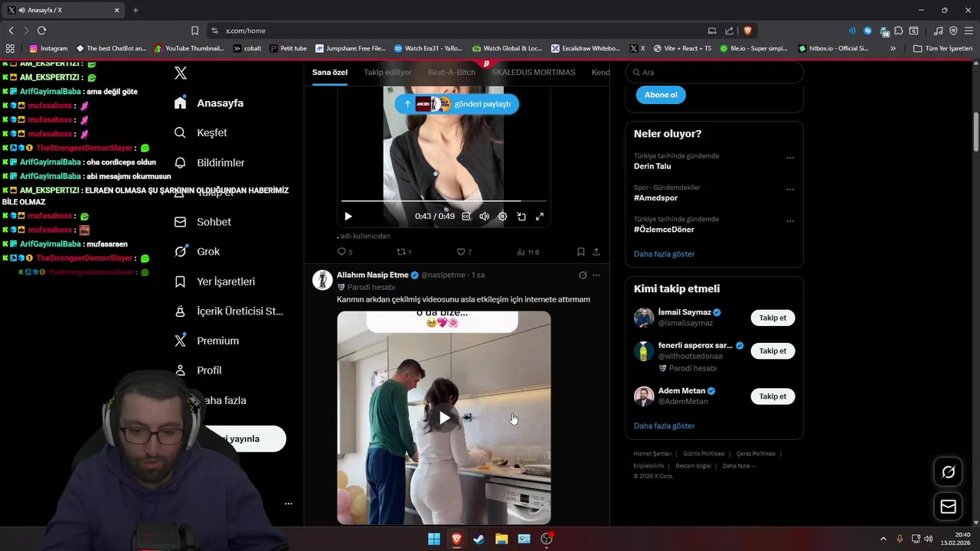The height and width of the screenshot is (551, 980).
Task: Open Premium in the sidebar
Action: tap(207, 341)
